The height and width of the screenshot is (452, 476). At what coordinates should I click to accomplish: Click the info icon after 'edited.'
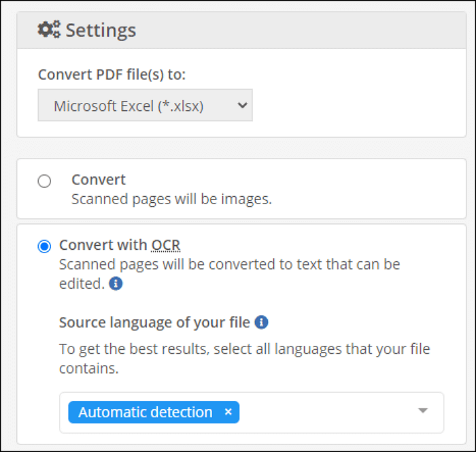(116, 284)
